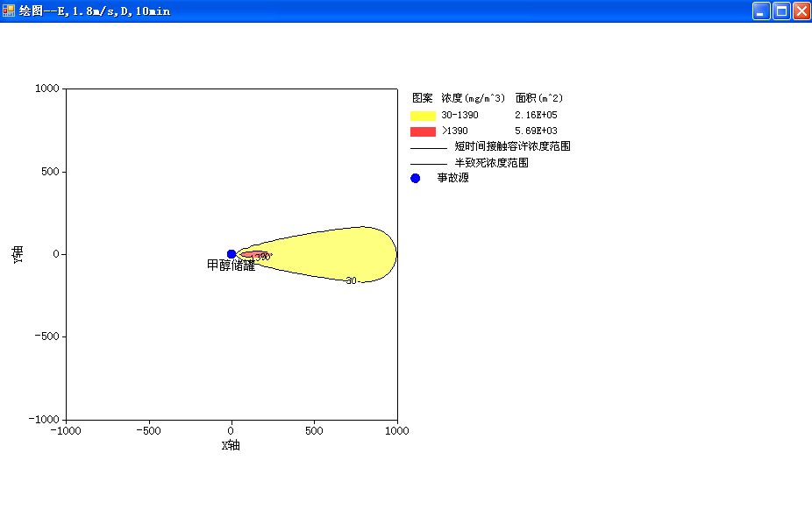The width and height of the screenshot is (812, 510).
Task: Click the 30 contour label on the plume
Action: [351, 281]
